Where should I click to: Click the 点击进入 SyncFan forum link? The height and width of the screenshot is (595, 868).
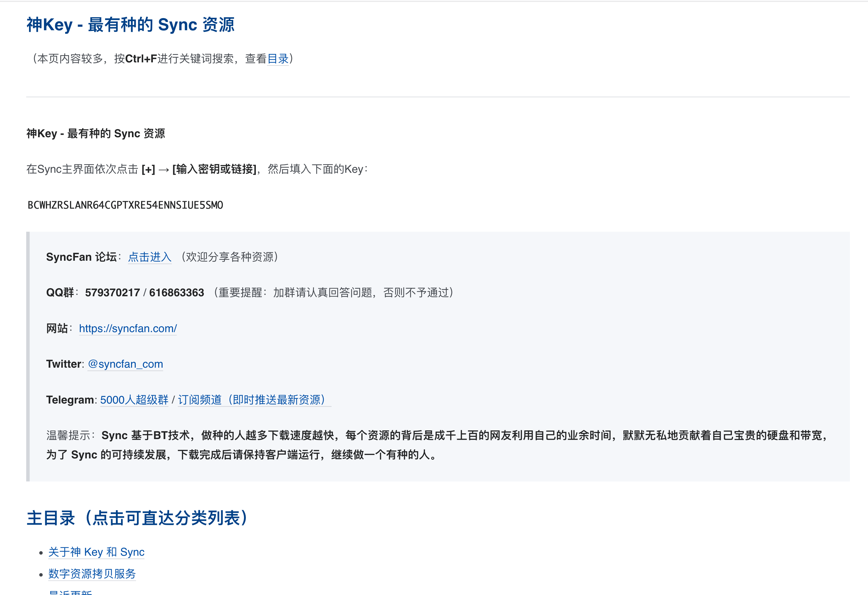tap(150, 257)
